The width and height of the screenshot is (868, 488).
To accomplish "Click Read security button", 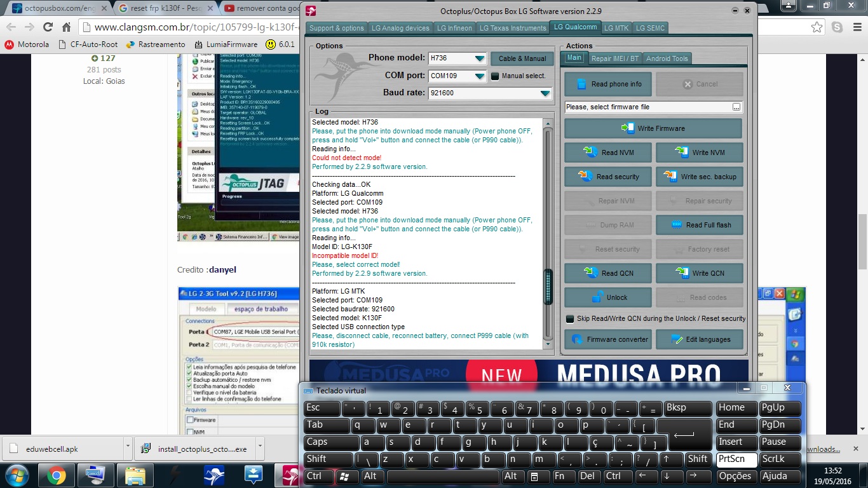I will (608, 177).
